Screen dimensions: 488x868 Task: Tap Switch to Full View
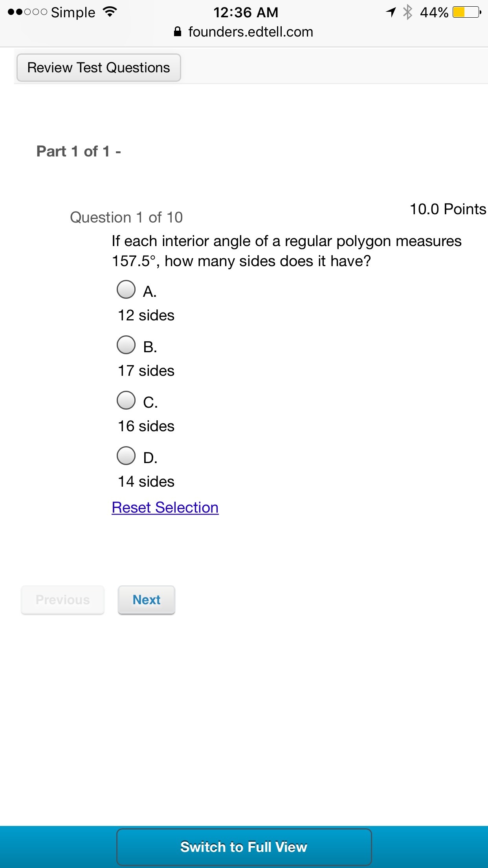point(244,847)
